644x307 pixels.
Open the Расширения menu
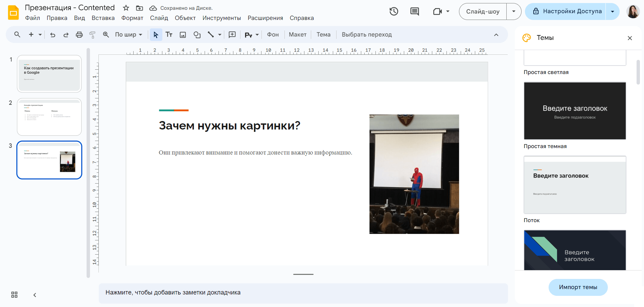[265, 18]
